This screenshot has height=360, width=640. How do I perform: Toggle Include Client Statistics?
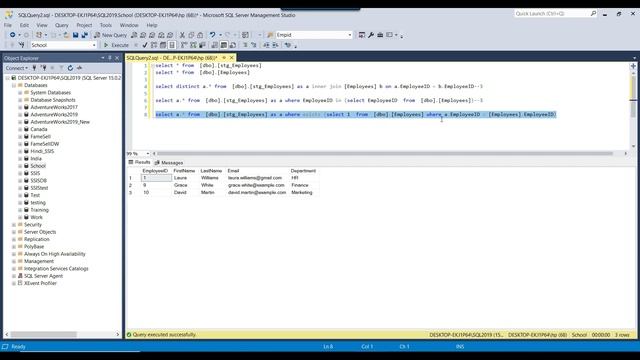[202, 45]
